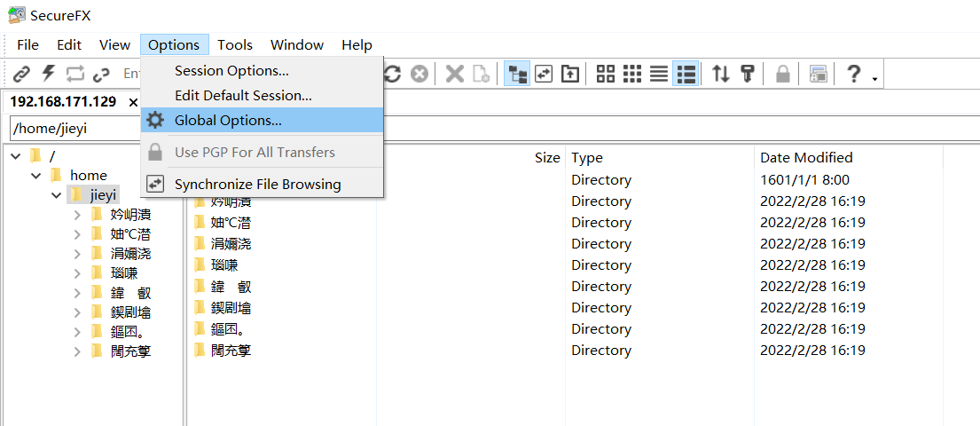Select the home folder in tree
The height and width of the screenshot is (426, 980).
point(88,176)
